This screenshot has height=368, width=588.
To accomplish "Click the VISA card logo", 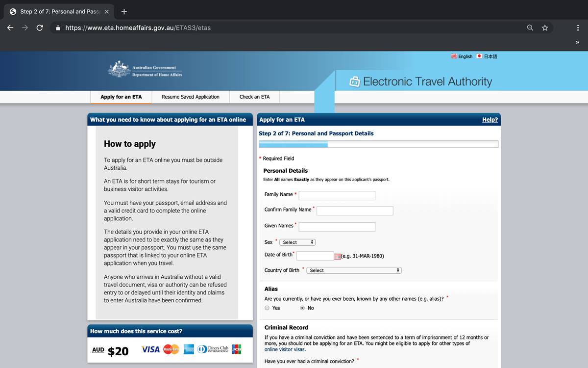I will click(x=151, y=349).
